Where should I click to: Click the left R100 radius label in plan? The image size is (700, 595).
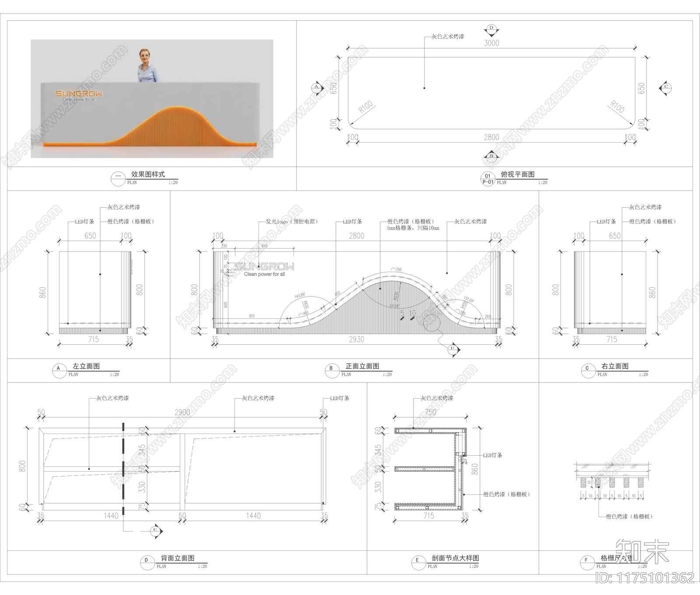click(x=366, y=107)
